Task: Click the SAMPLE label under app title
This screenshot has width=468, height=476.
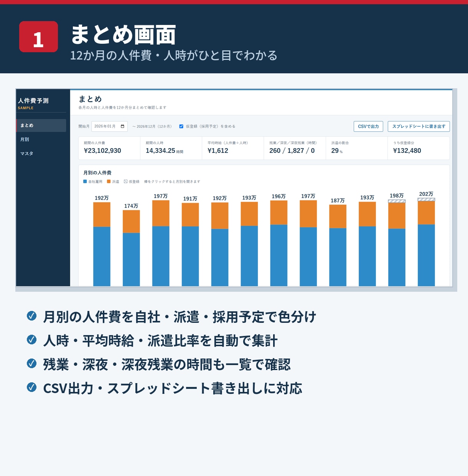Action: (26, 108)
